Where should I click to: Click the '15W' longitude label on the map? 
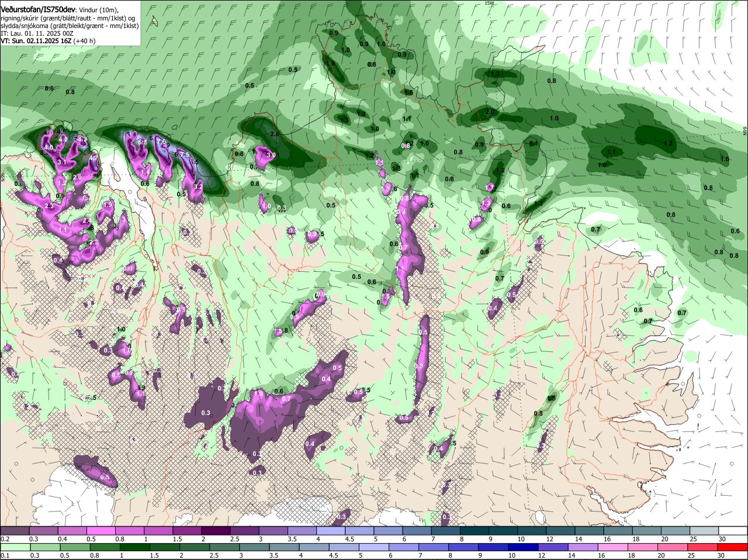(489, 3)
